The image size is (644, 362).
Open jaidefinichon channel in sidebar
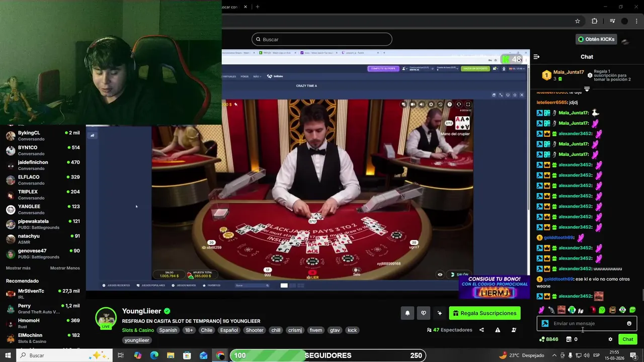click(43, 165)
